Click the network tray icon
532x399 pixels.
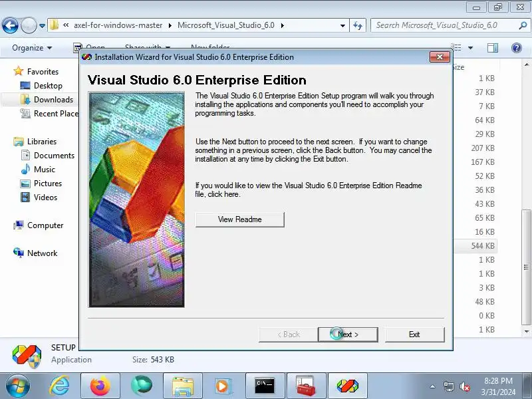pyautogui.click(x=448, y=386)
